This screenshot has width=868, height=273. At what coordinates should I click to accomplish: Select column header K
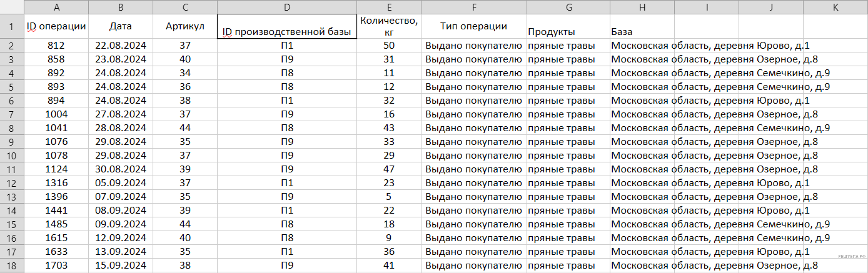(835, 7)
